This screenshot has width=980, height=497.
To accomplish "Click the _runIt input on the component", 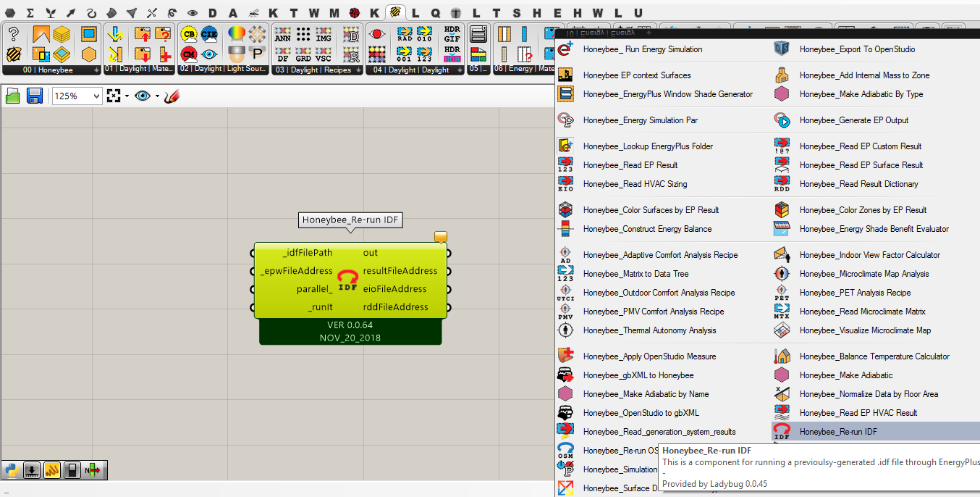I will point(320,307).
